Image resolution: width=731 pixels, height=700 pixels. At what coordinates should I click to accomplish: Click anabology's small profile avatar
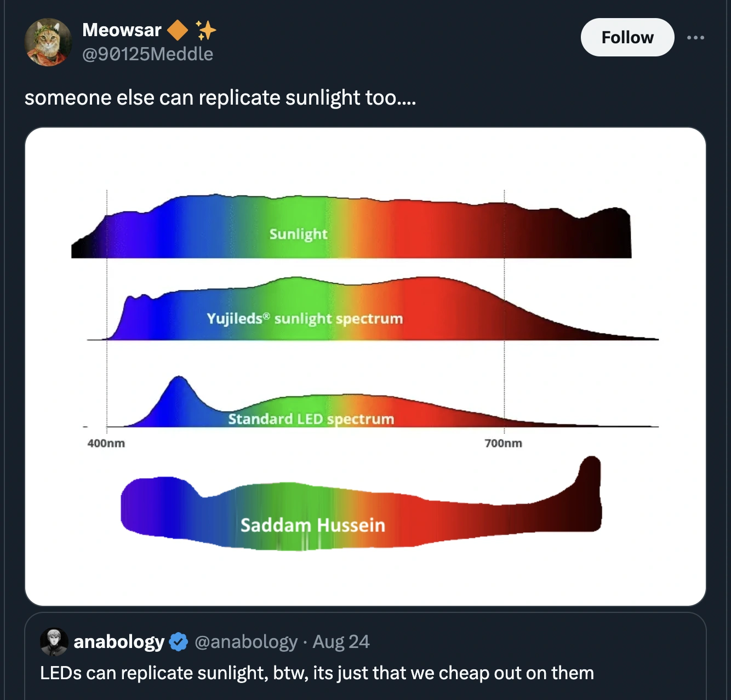(54, 641)
